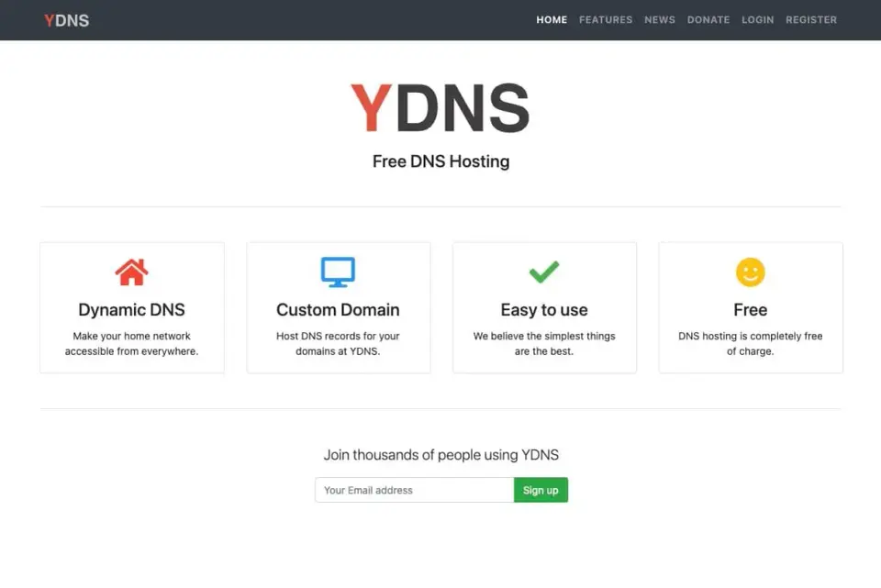
Task: Click the large YDNS hero logo
Action: (440, 108)
